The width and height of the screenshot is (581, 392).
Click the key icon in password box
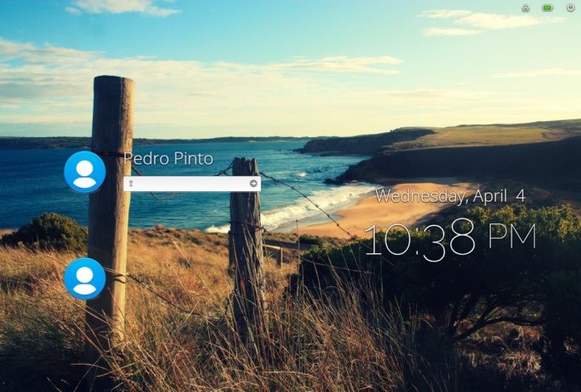point(131,184)
